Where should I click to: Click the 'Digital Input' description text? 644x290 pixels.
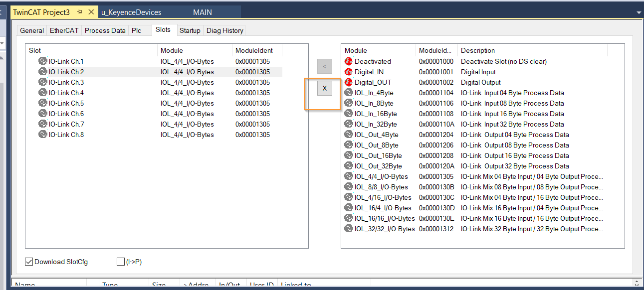pos(479,72)
